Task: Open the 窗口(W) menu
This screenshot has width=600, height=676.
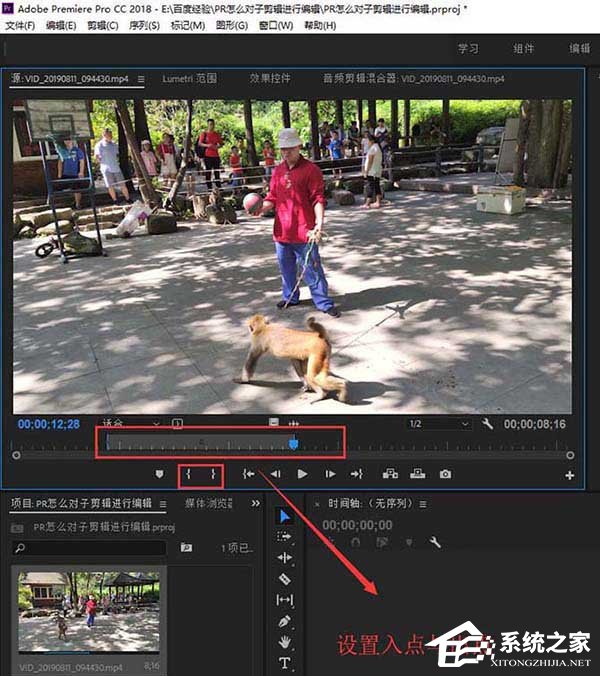Action: [276, 26]
